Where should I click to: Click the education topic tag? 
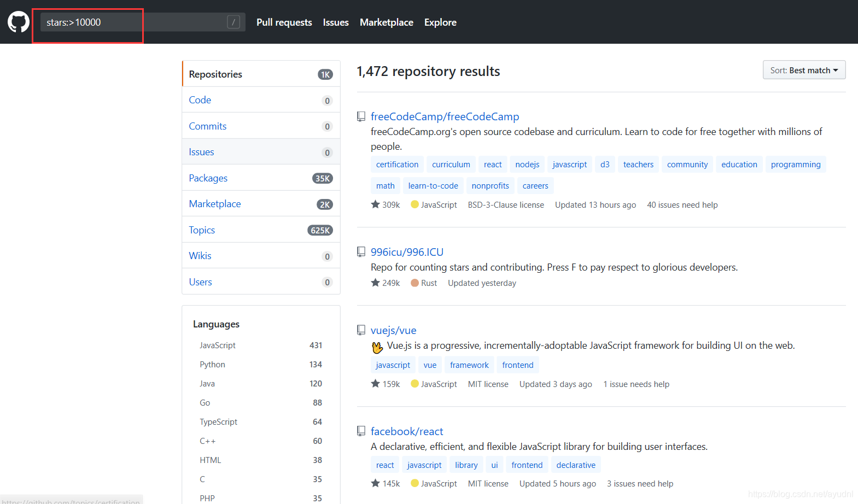tap(739, 165)
